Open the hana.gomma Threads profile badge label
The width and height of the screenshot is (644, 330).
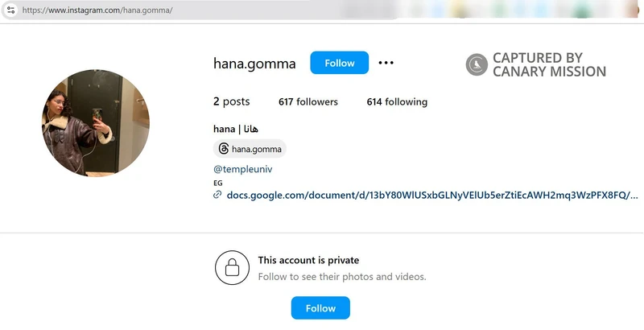pos(254,149)
